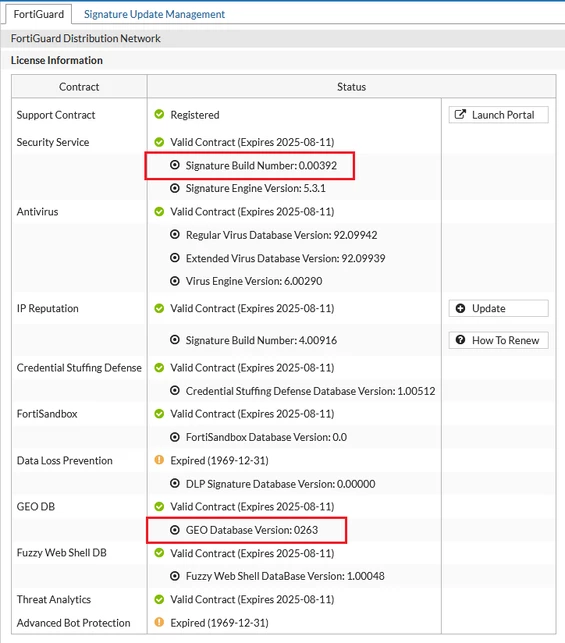Click the Contract column header
The width and height of the screenshot is (565, 643).
(x=79, y=87)
